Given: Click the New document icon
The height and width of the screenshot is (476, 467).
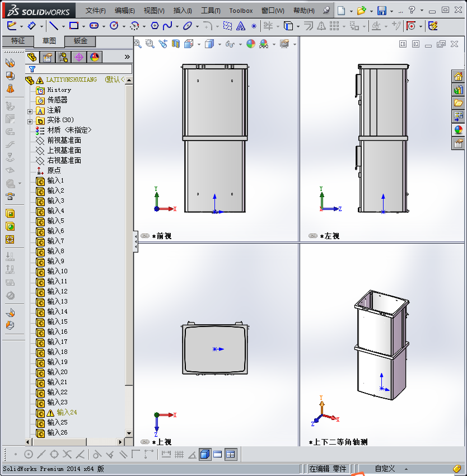Looking at the screenshot, I should 342,11.
